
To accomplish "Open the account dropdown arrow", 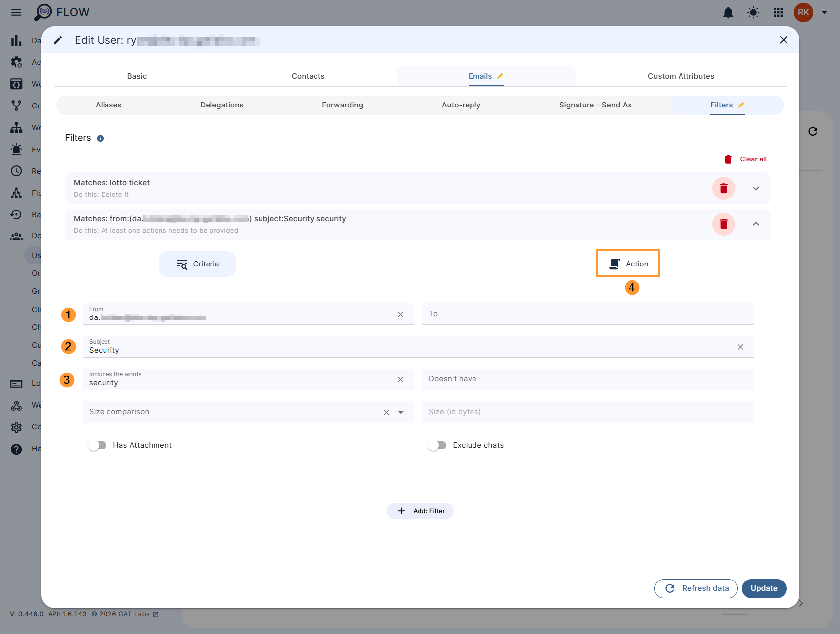I will point(824,12).
